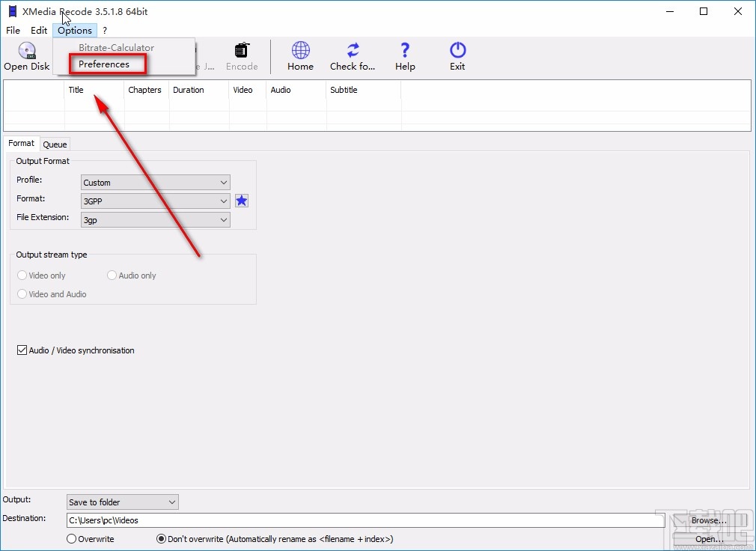
Task: Choose Preferences from the Options menu
Action: [x=104, y=64]
